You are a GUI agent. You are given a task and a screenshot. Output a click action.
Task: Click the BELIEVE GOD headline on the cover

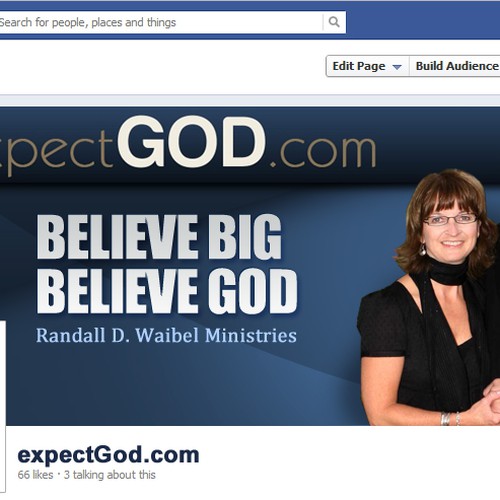pos(167,291)
